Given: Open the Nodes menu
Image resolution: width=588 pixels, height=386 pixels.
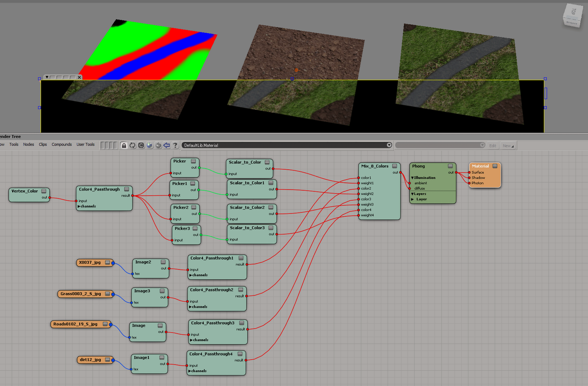Looking at the screenshot, I should coord(28,145).
